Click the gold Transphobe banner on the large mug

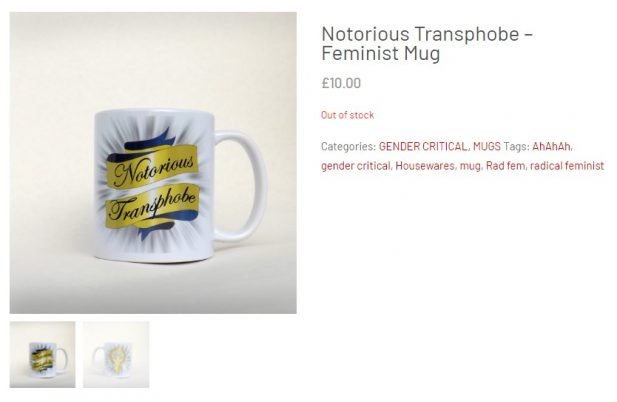153,207
